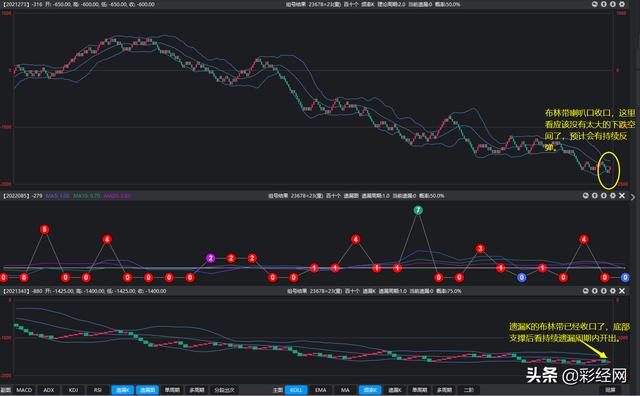
Task: Open settings gear of middle omission panel
Action: coord(613,196)
